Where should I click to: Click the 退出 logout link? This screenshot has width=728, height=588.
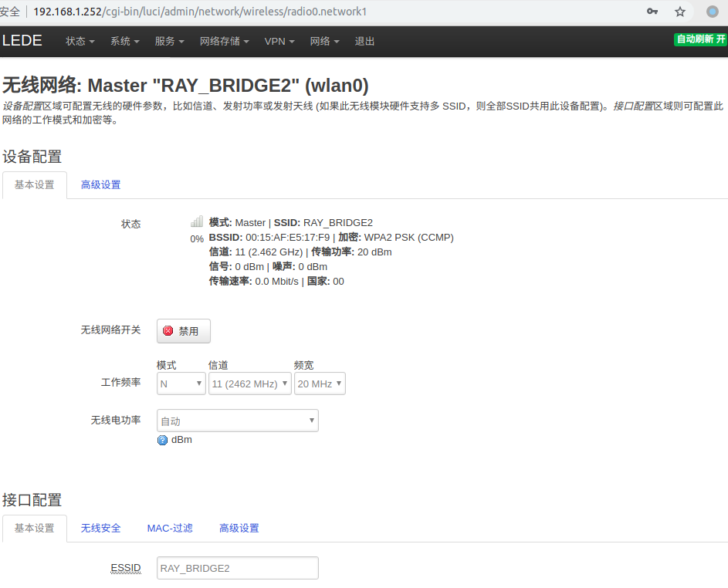(x=364, y=41)
